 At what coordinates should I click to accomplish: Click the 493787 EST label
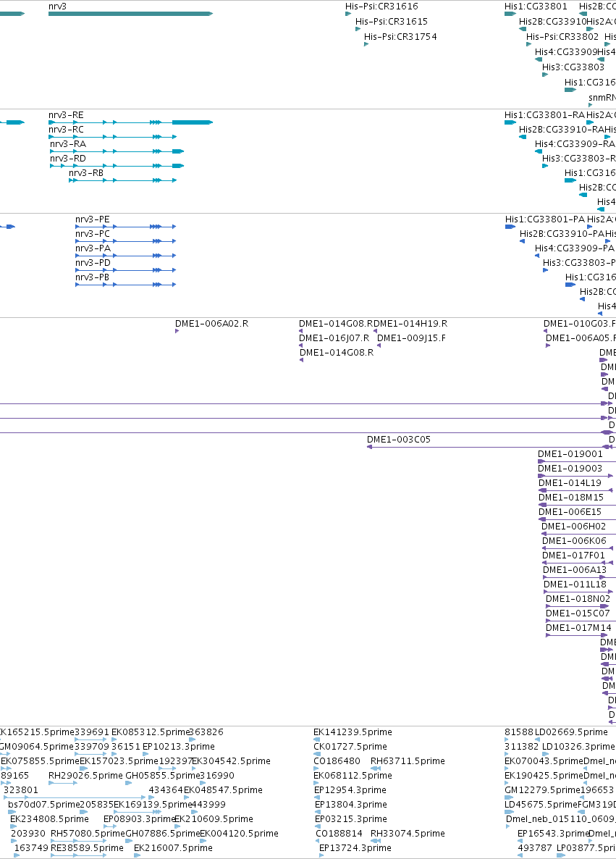(x=535, y=849)
